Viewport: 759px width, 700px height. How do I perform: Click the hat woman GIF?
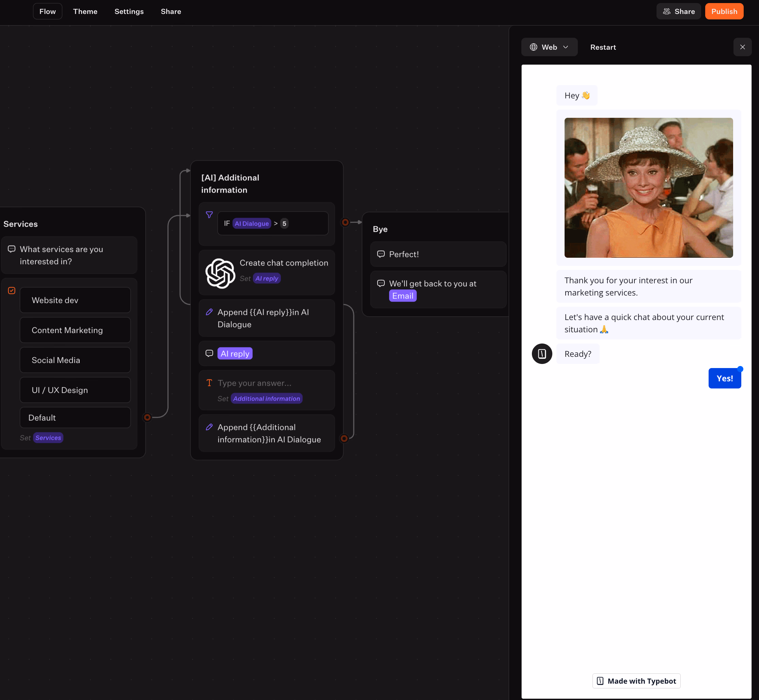click(648, 188)
